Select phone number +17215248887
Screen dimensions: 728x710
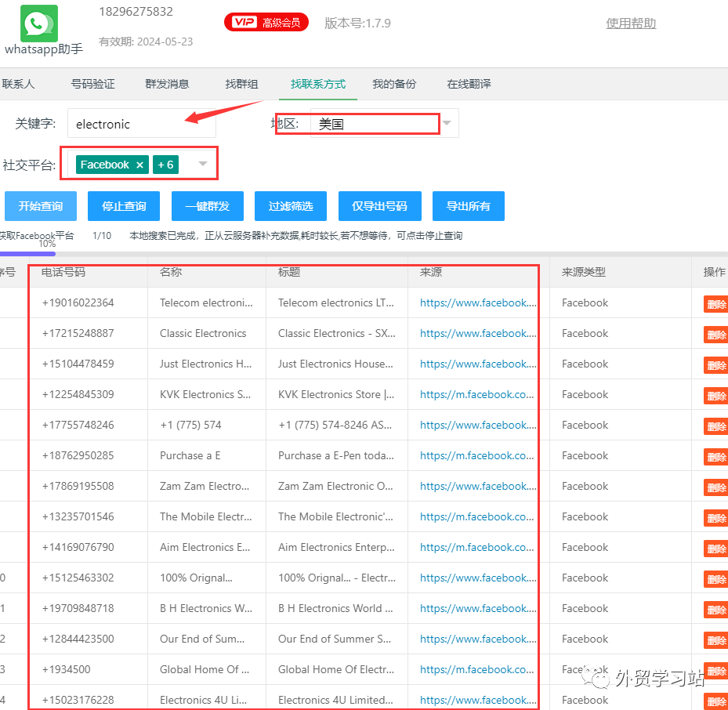point(78,333)
